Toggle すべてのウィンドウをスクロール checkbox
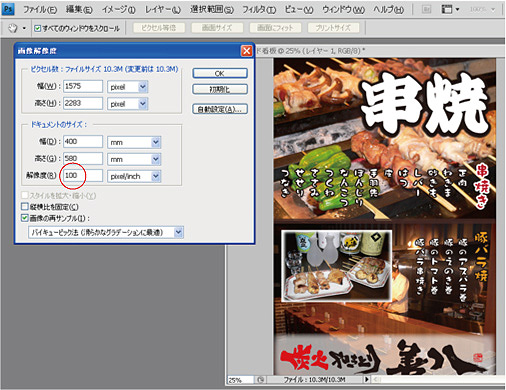The image size is (506, 390). pyautogui.click(x=38, y=28)
